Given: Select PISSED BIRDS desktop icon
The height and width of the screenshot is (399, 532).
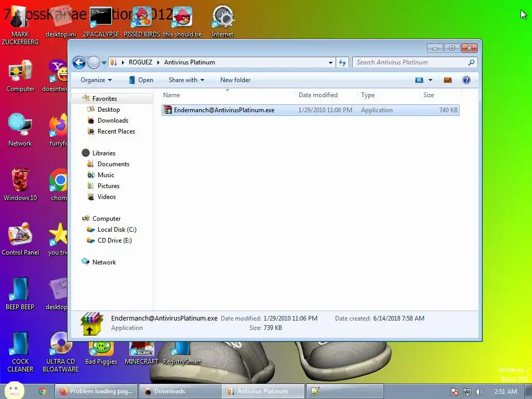Looking at the screenshot, I should pyautogui.click(x=142, y=22).
